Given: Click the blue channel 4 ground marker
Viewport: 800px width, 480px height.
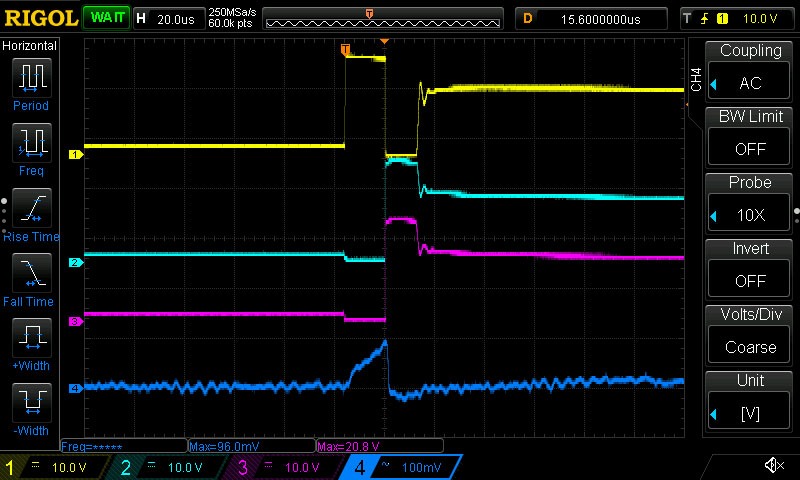Looking at the screenshot, I should point(76,388).
